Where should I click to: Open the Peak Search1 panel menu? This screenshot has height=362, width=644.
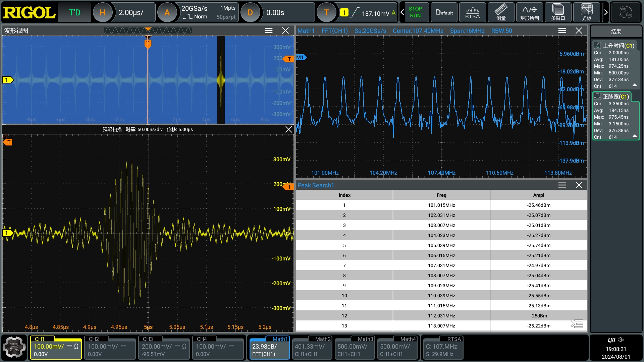(x=561, y=185)
